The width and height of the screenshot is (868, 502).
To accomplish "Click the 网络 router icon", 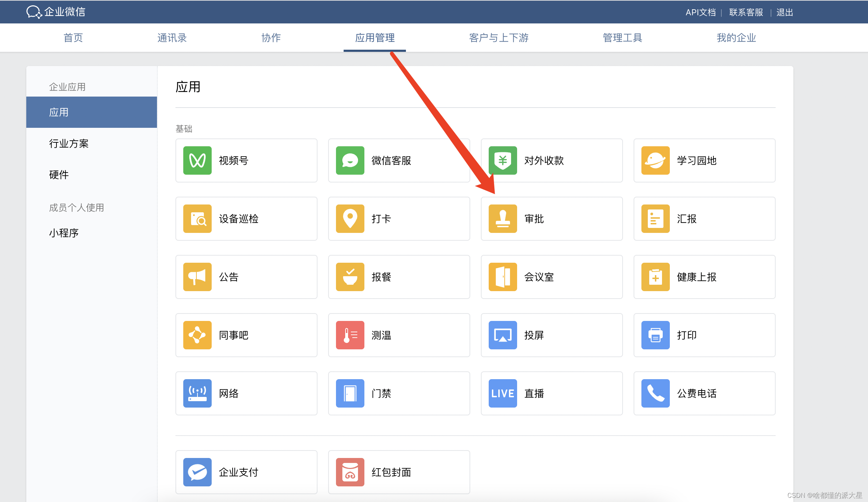I will point(197,393).
